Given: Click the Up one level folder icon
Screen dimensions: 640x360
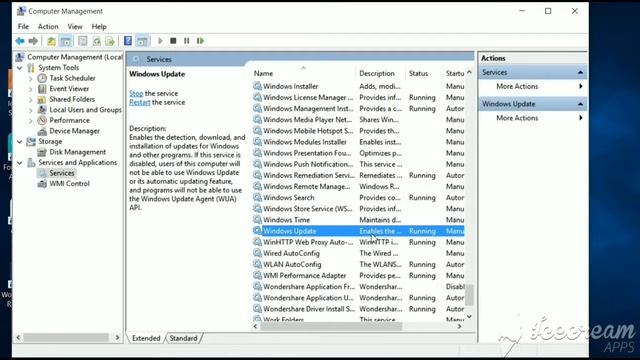Looking at the screenshot, I should pyautogui.click(x=51, y=41).
